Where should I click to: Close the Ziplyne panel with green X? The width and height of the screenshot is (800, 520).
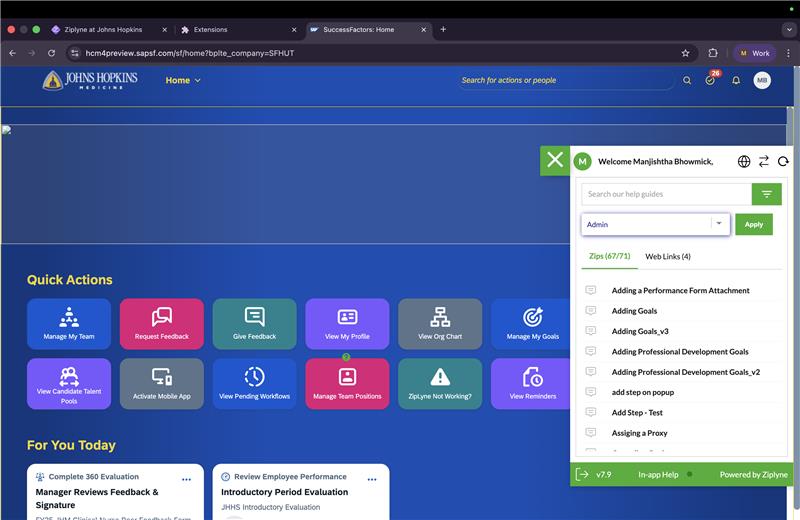pos(555,160)
